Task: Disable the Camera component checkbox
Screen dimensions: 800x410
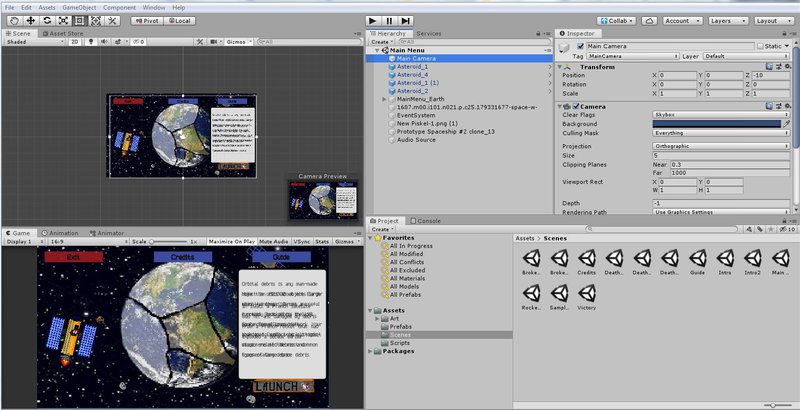Action: click(x=577, y=106)
